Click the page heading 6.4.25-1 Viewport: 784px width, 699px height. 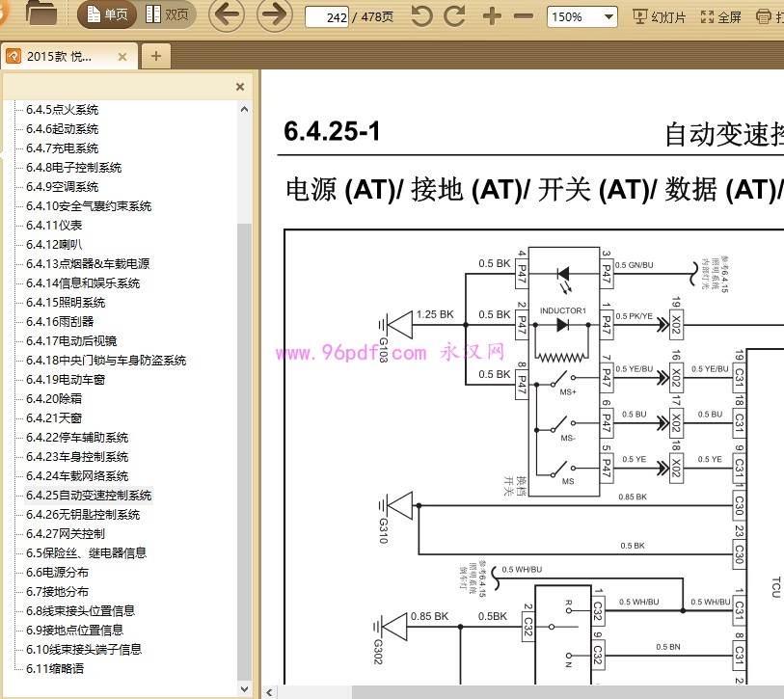tap(332, 131)
